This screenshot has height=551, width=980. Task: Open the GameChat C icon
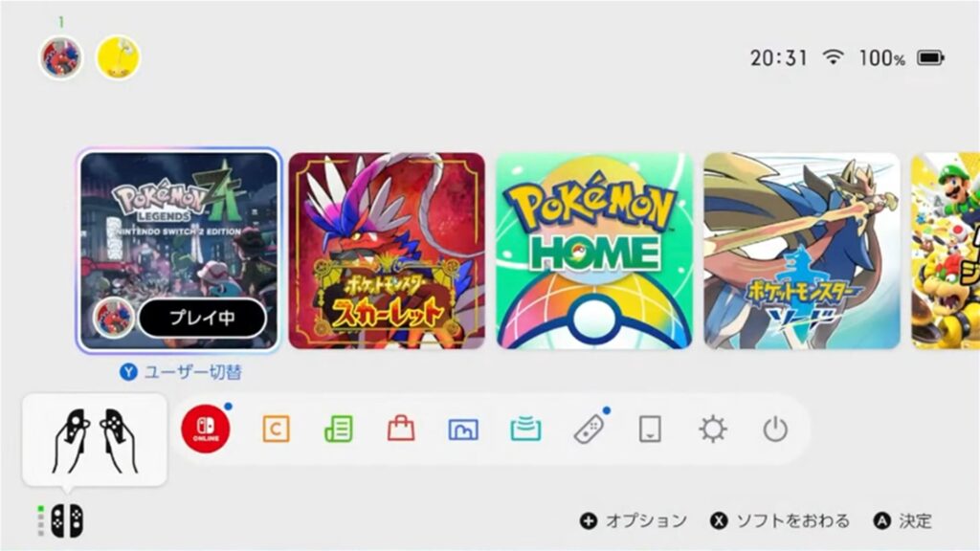pos(276,430)
